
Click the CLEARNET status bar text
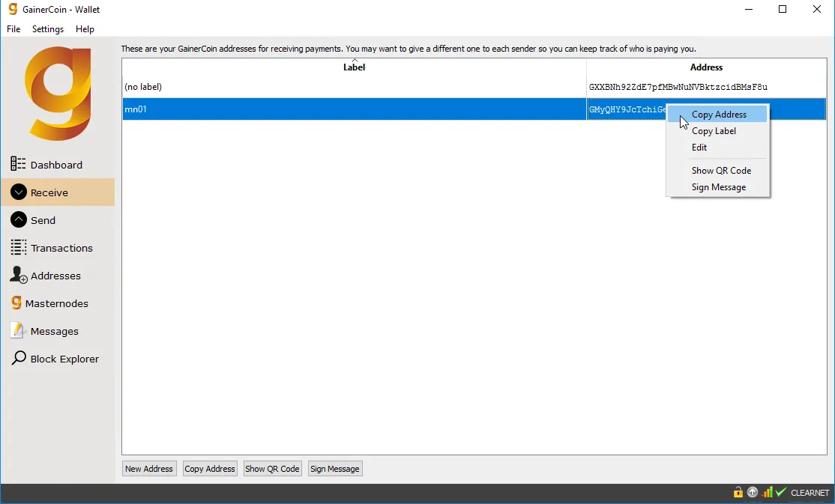(810, 493)
